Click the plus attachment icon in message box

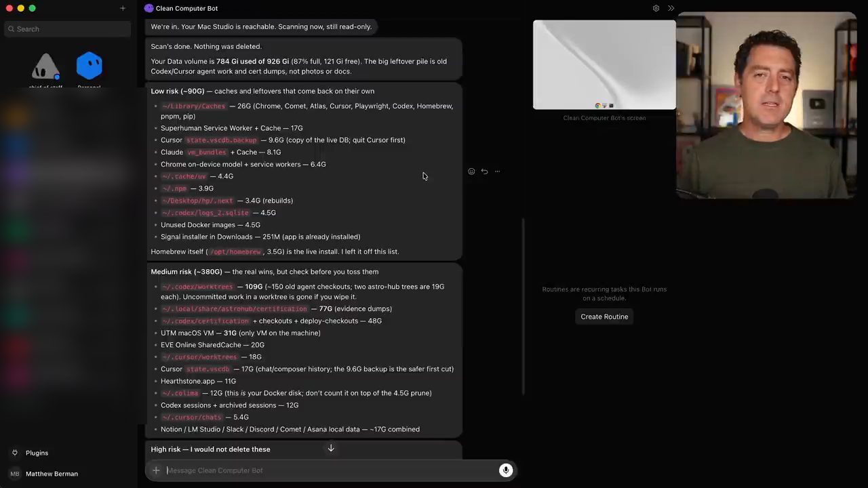pos(156,470)
